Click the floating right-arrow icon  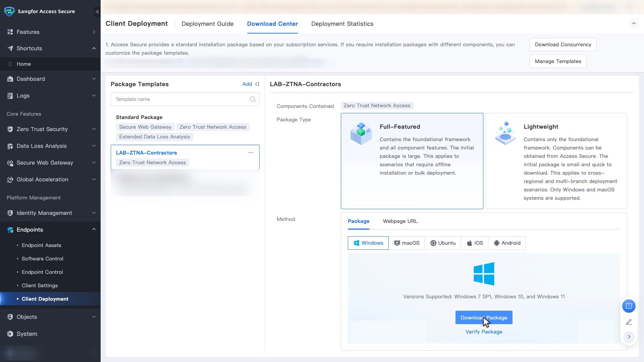[629, 337]
